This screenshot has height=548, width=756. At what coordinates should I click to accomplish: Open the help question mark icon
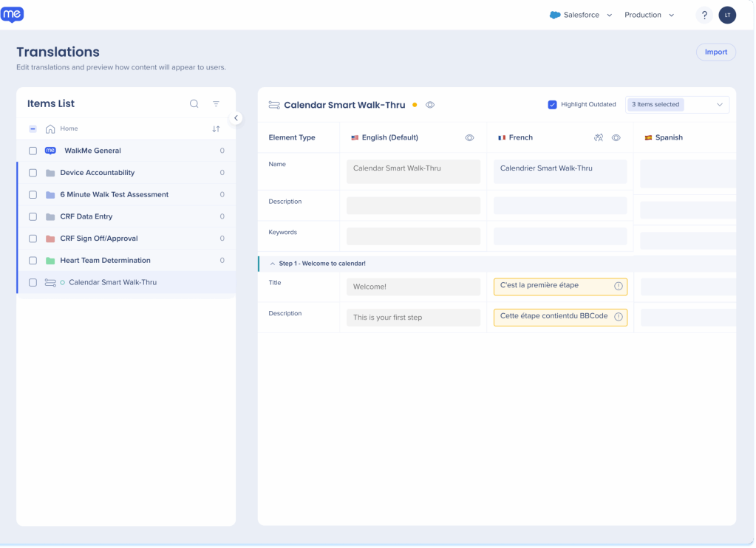[704, 16]
